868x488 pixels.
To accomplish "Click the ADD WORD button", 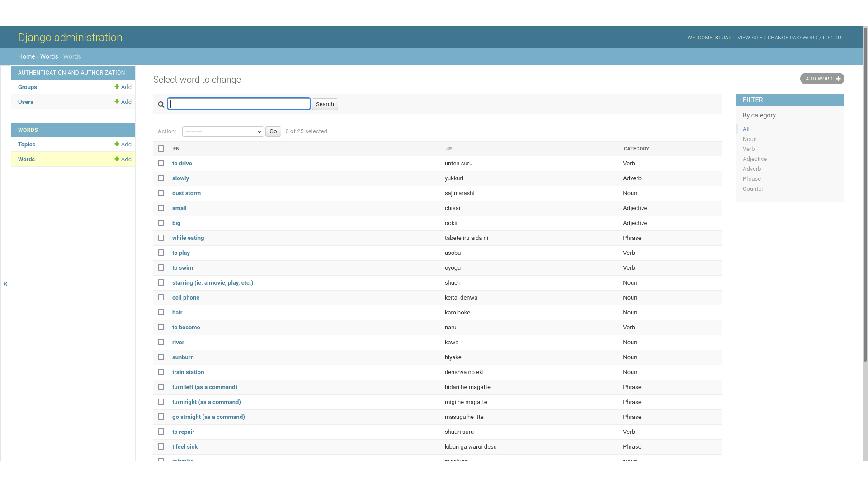I will 822,79.
